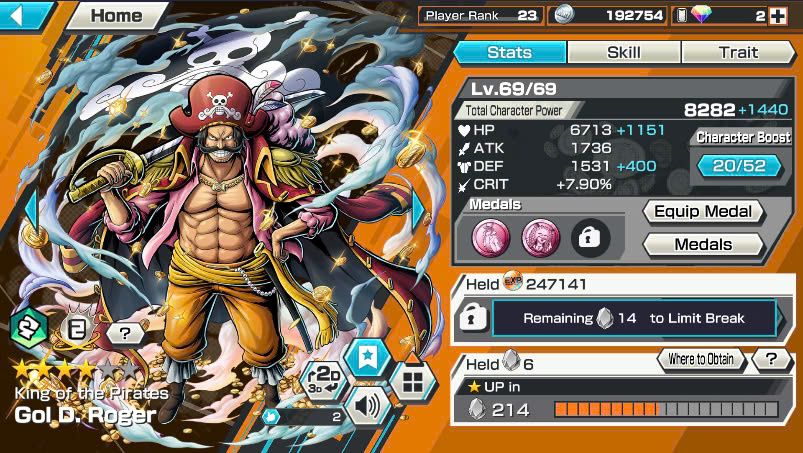Expand Remaining to Limit Break bar
Viewport: 803px width, 453px height.
click(x=636, y=318)
